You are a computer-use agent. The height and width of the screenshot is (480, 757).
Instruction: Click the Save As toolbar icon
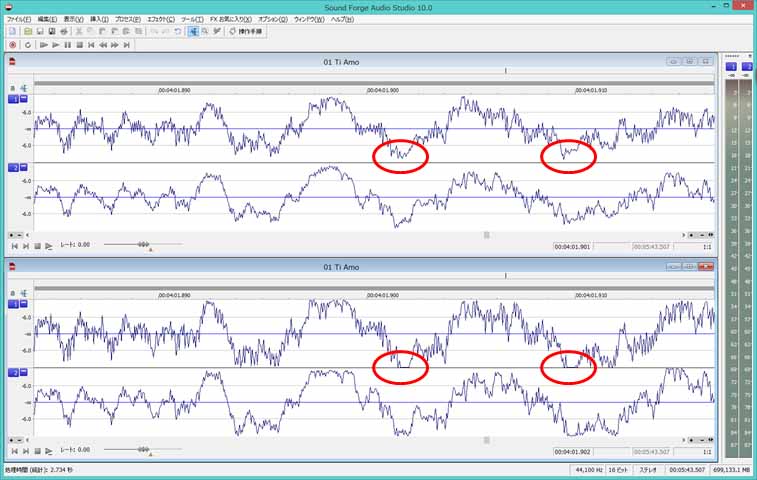(52, 31)
